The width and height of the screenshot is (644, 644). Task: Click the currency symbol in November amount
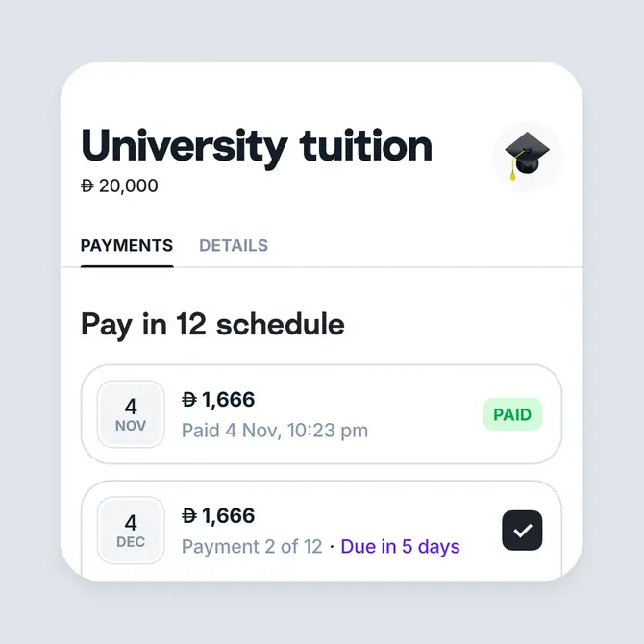(189, 400)
